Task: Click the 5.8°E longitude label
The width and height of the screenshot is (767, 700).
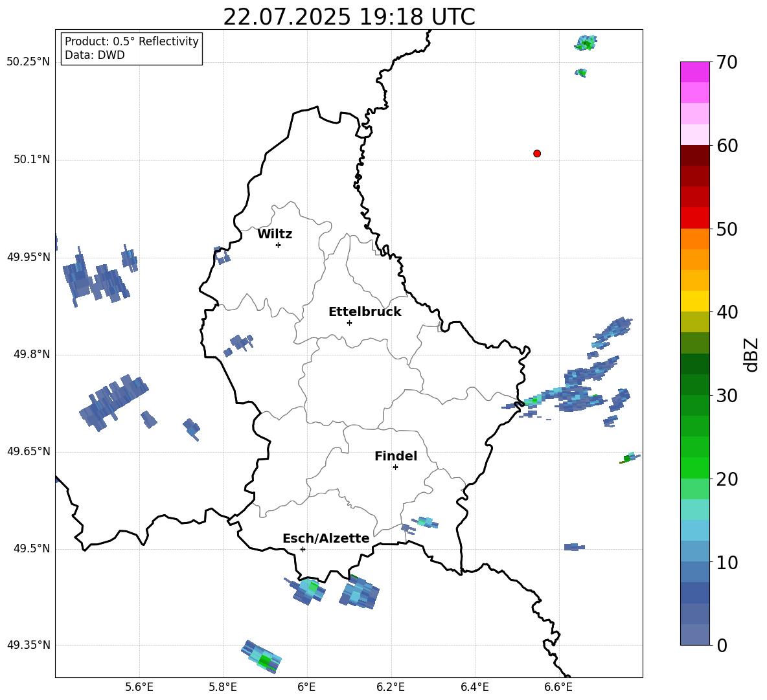Action: click(x=223, y=687)
